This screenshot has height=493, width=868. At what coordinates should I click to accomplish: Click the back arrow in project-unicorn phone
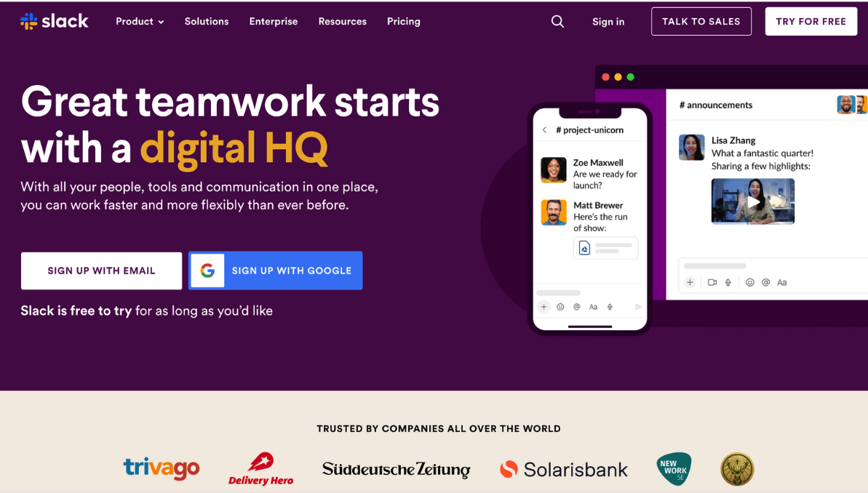pyautogui.click(x=545, y=130)
